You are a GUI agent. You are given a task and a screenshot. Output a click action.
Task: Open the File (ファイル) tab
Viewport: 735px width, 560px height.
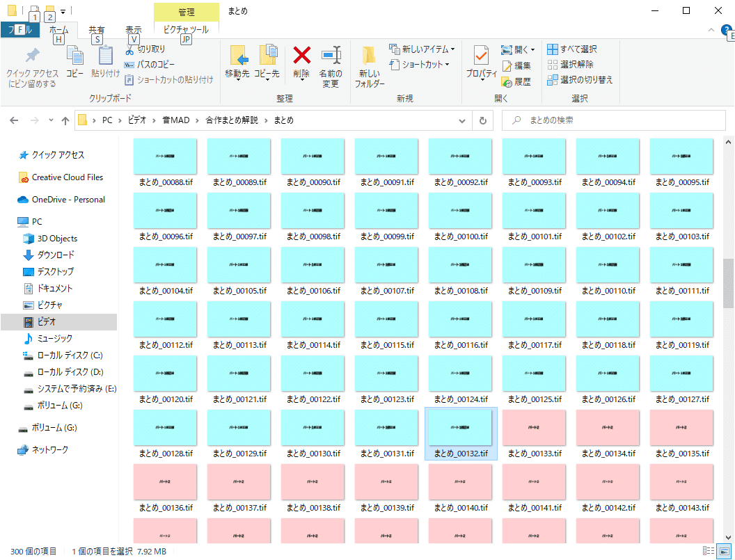[x=21, y=29]
